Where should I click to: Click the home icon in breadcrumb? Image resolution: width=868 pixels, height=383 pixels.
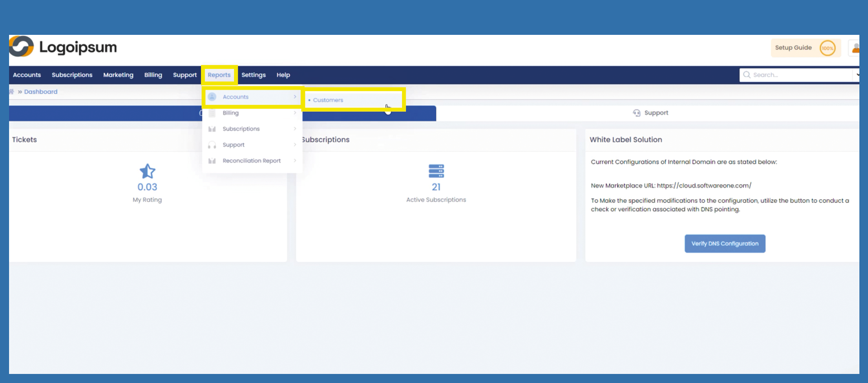(12, 91)
